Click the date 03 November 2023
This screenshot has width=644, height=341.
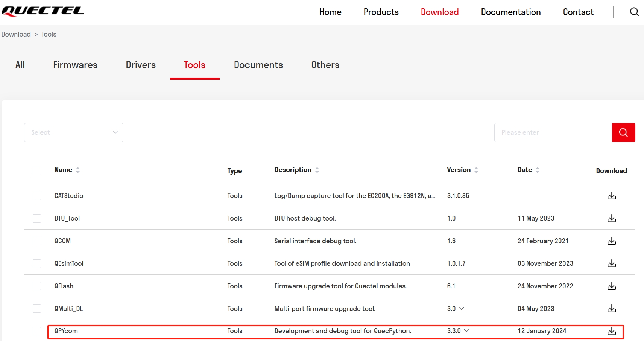(545, 263)
